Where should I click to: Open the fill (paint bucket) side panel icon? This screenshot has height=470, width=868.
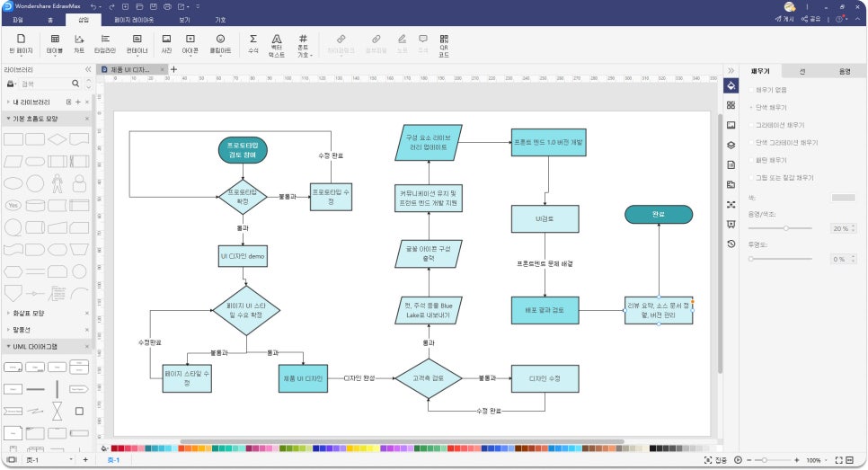[x=731, y=85]
